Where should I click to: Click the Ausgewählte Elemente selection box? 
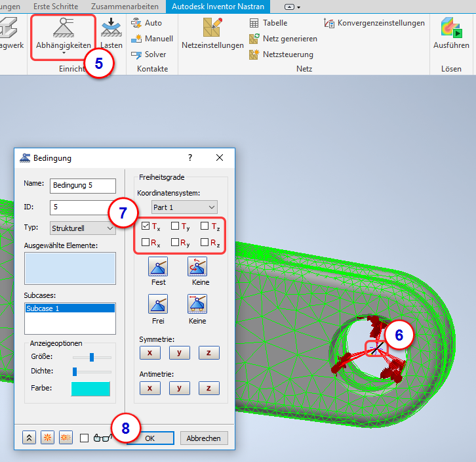pyautogui.click(x=70, y=268)
